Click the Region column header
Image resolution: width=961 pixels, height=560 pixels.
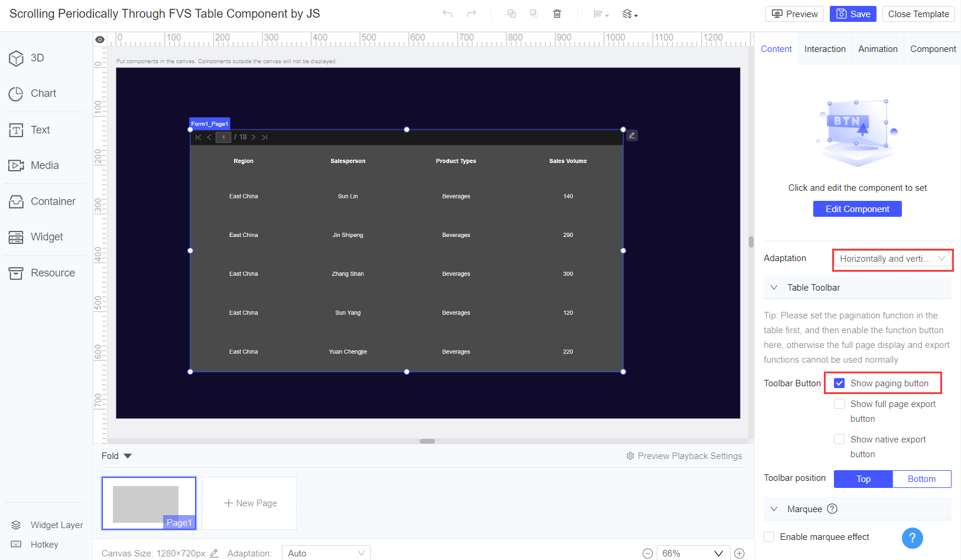[x=244, y=161]
